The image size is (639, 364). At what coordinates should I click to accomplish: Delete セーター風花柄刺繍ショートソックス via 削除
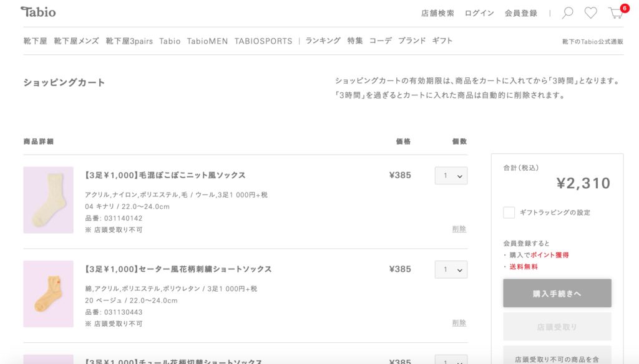tap(459, 323)
